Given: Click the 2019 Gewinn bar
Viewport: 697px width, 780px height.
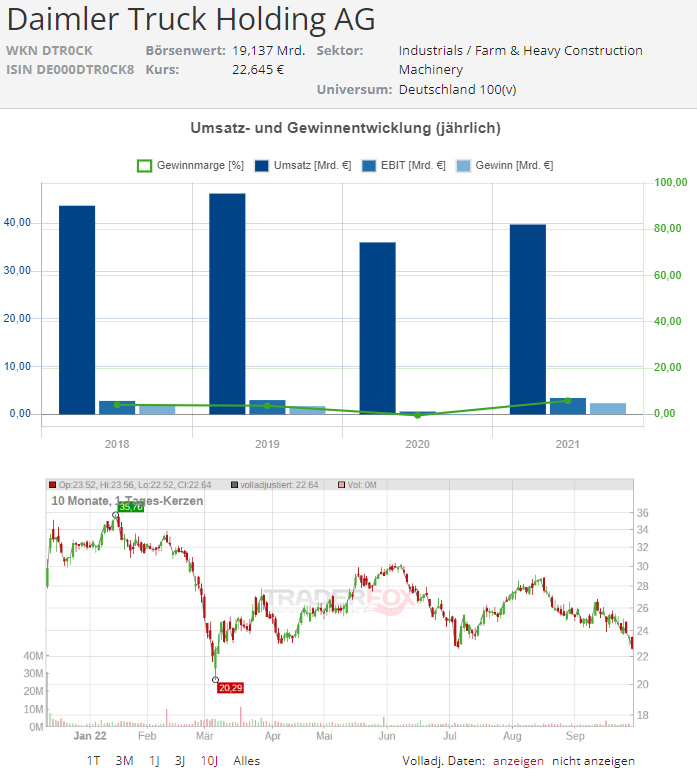Looking at the screenshot, I should [307, 410].
